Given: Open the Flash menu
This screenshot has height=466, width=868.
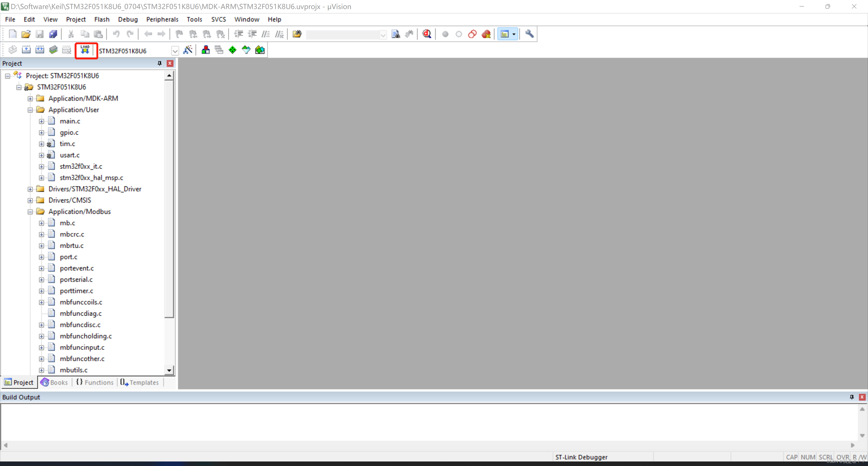Looking at the screenshot, I should [x=102, y=19].
